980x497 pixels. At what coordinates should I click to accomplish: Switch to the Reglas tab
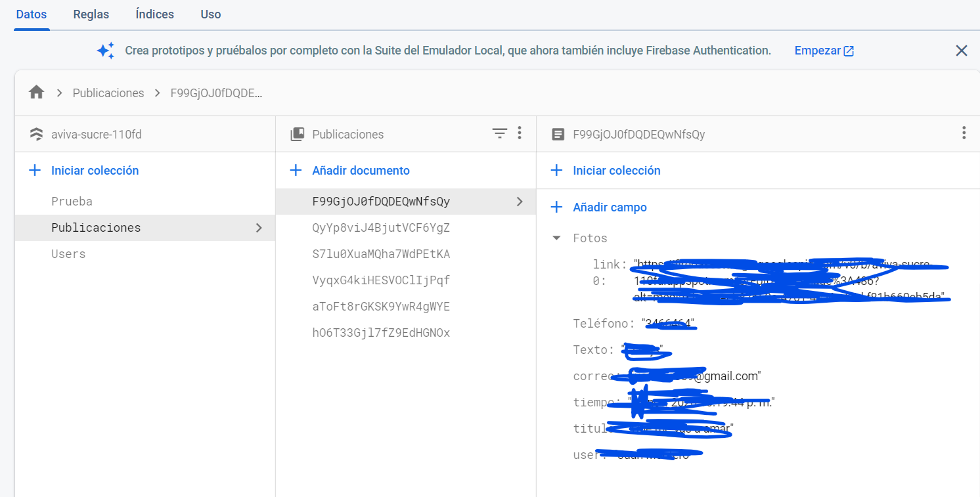91,14
